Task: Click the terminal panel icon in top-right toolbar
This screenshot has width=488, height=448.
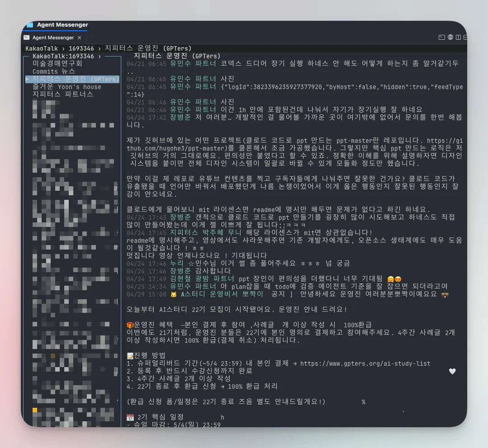Action: point(441,38)
